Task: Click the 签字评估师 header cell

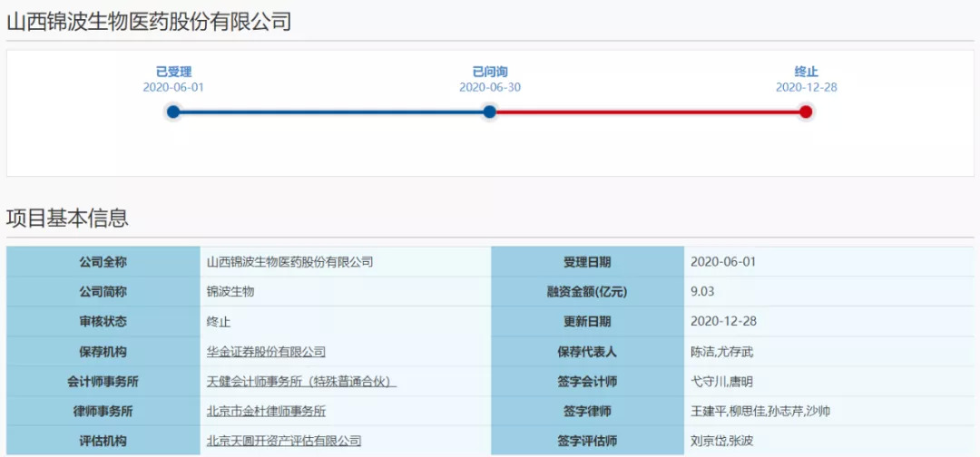Action: tap(587, 441)
